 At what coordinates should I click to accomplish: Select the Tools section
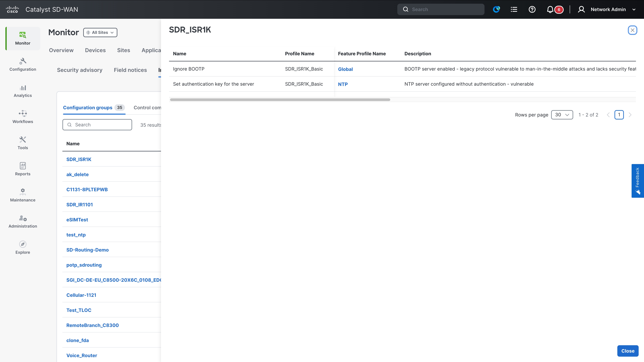22,143
